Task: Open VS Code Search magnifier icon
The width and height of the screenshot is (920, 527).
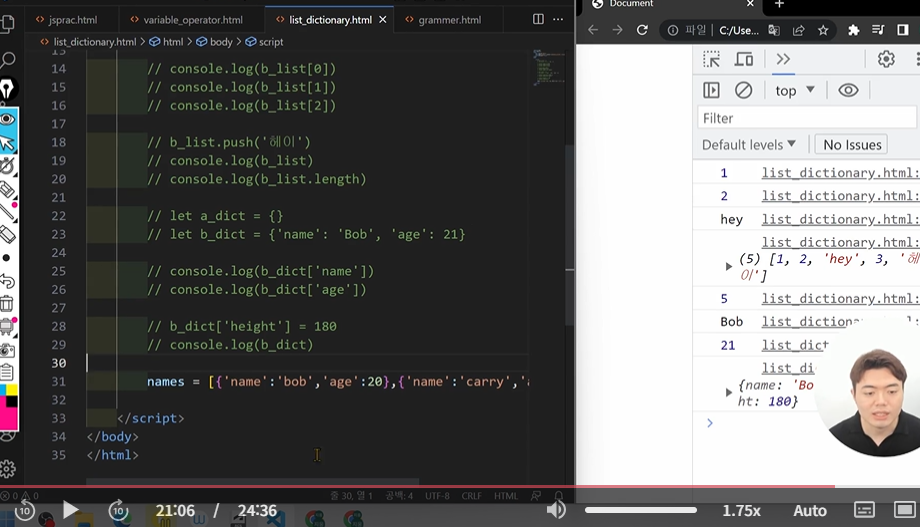Action: pyautogui.click(x=8, y=59)
